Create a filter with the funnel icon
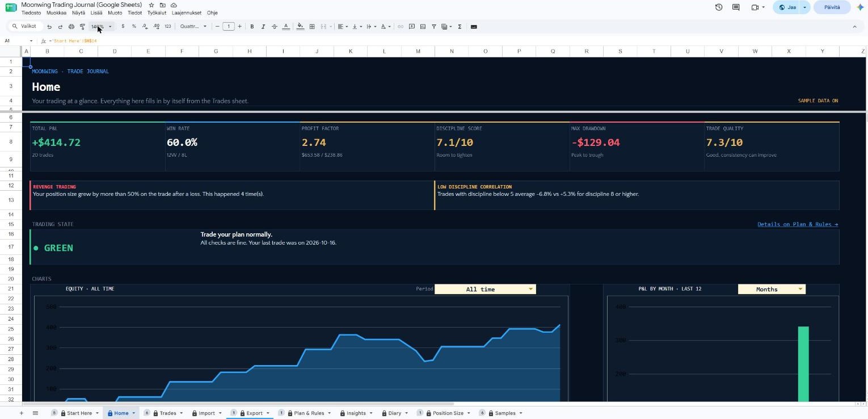Viewport: 868px width, 419px height. [x=434, y=27]
